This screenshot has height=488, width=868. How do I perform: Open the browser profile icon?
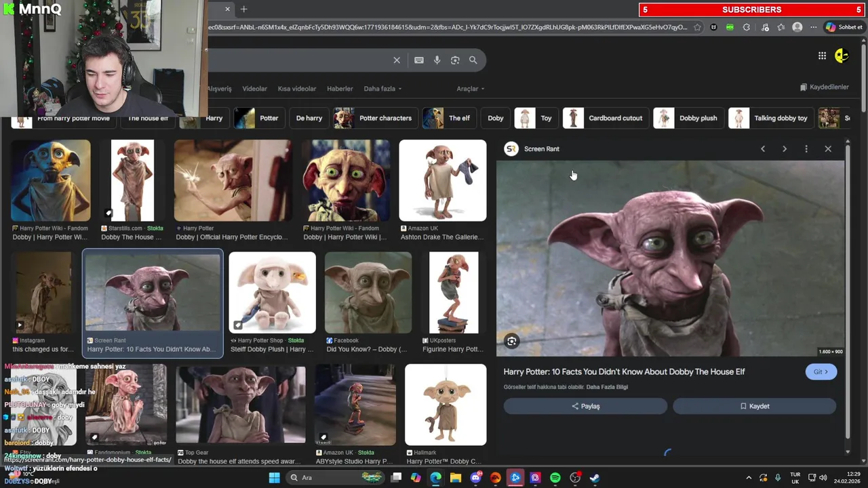[x=797, y=27]
